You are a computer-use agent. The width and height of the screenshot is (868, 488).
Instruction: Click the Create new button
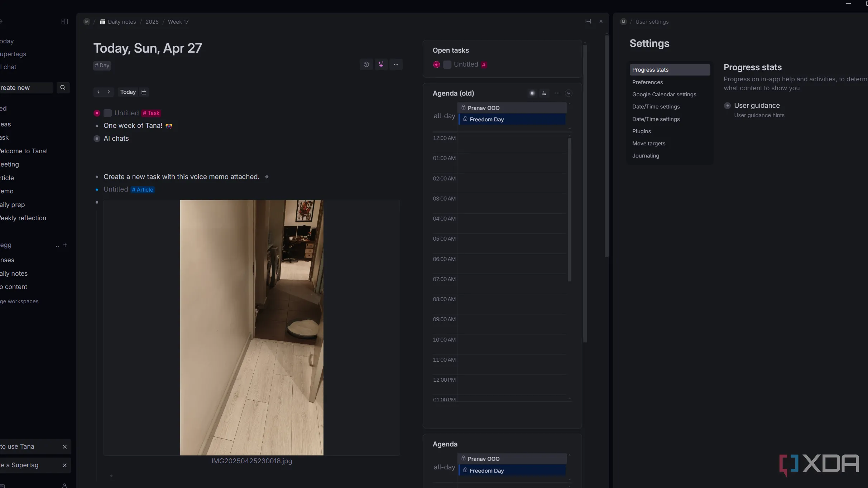[x=26, y=87]
